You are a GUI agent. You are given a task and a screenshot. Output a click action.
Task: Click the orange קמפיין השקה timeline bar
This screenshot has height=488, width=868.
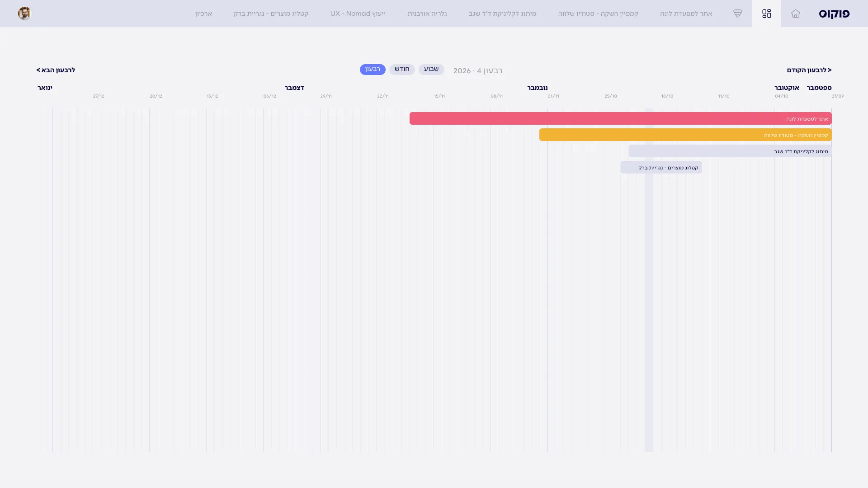point(685,135)
